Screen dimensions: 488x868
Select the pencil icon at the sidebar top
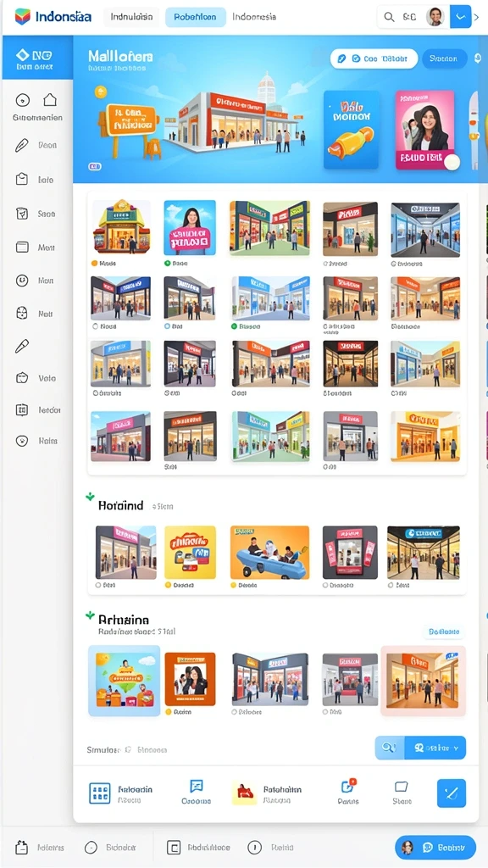click(x=21, y=146)
